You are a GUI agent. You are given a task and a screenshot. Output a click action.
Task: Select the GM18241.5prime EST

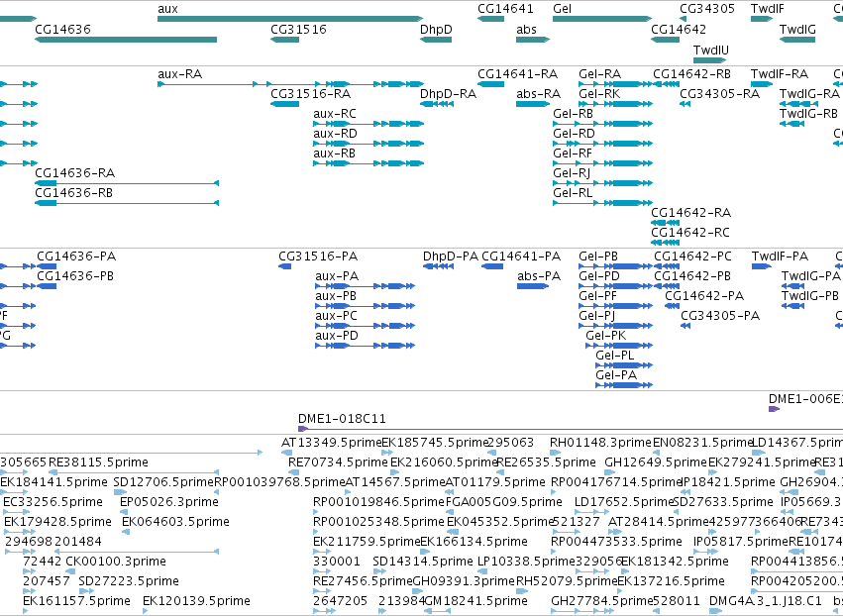437,611
